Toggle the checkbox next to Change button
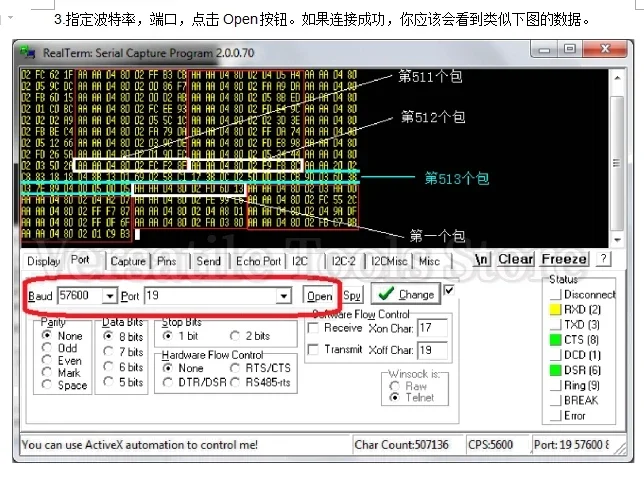This screenshot has width=644, height=484. (x=449, y=290)
